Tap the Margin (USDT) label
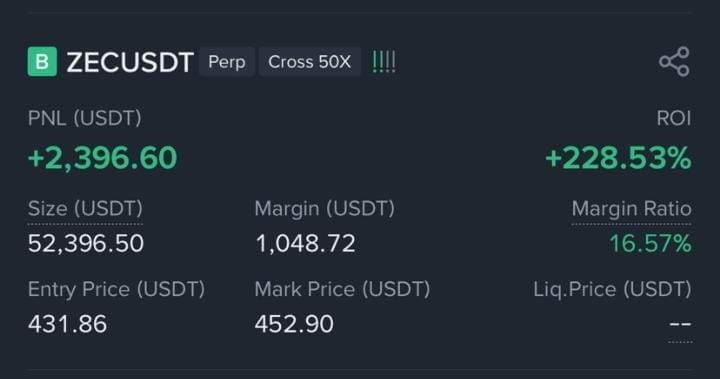720x379 pixels. coord(325,209)
